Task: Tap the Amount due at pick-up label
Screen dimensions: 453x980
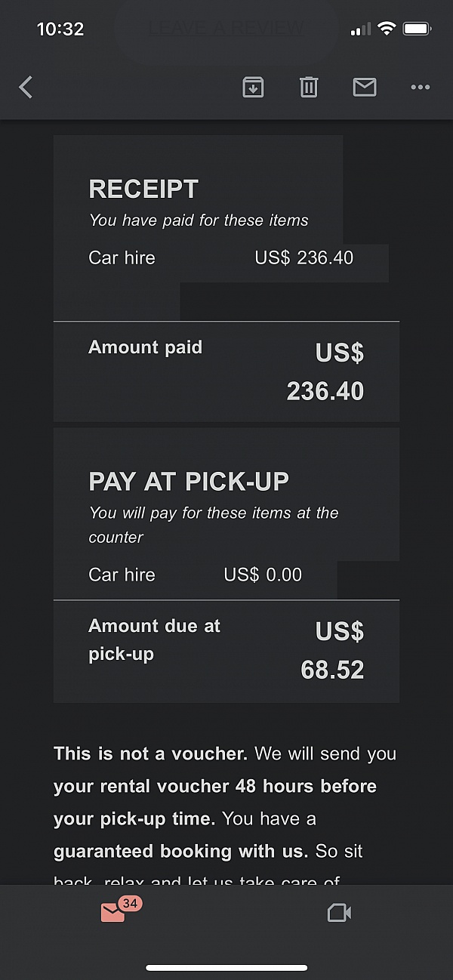Action: (154, 639)
